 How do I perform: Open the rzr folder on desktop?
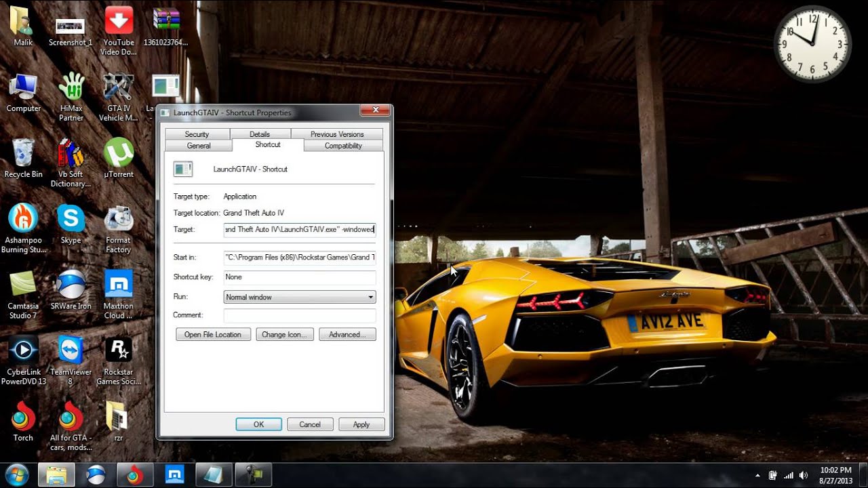point(119,422)
